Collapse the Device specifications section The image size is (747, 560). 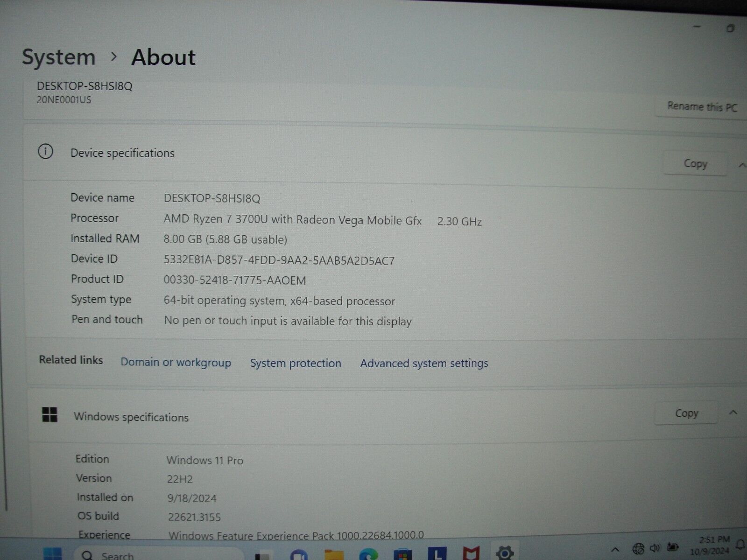pyautogui.click(x=742, y=164)
